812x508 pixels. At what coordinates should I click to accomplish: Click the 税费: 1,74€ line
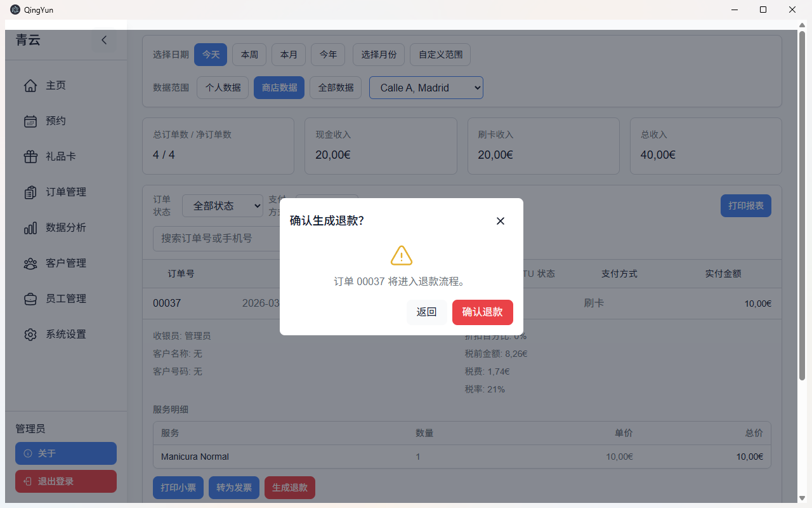point(487,371)
